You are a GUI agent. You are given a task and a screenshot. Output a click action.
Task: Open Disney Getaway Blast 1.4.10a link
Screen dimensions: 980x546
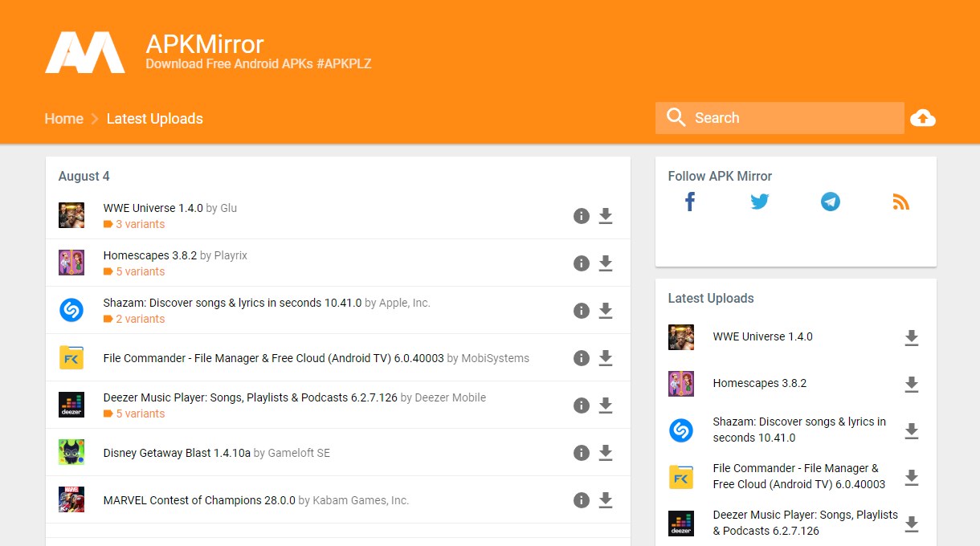pyautogui.click(x=177, y=453)
